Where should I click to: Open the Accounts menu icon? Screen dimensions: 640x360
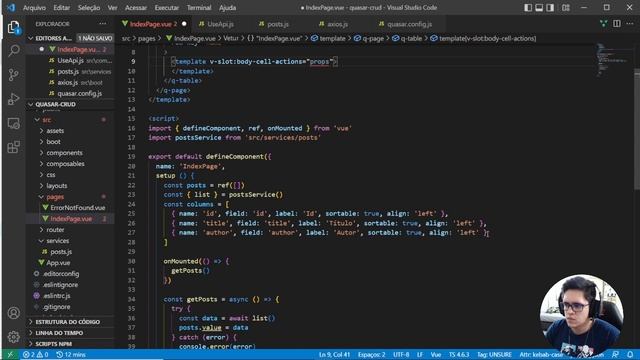point(13,313)
